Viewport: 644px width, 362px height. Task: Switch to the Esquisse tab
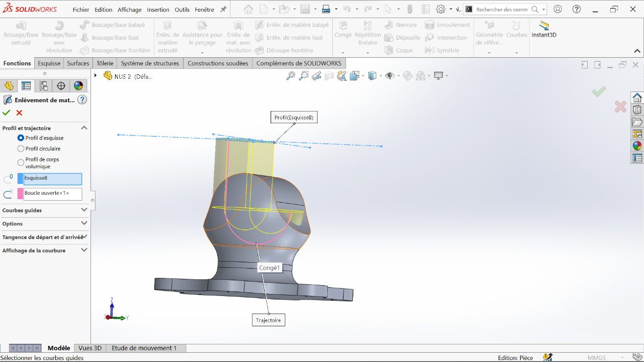point(49,63)
